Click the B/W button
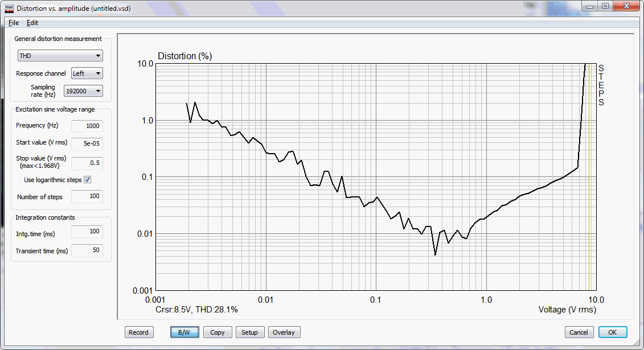Screen dimensions: 644x350 tap(184, 332)
